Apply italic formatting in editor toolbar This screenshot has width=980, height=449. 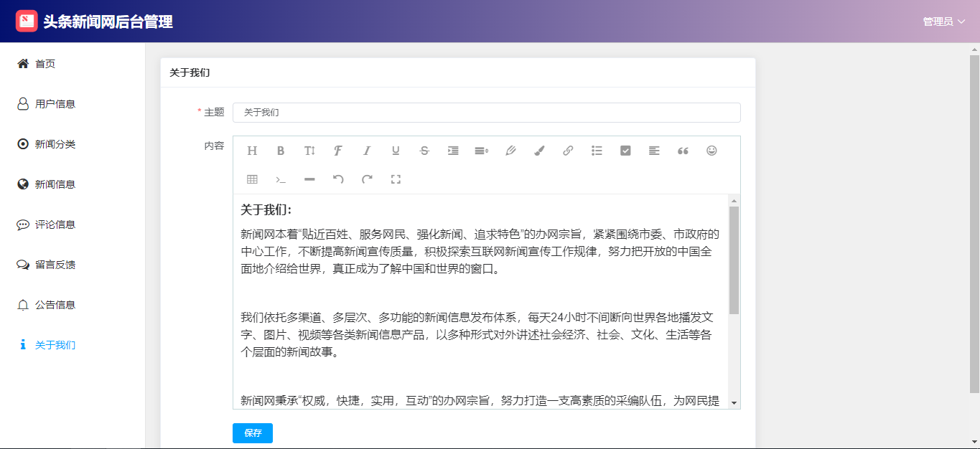click(367, 151)
